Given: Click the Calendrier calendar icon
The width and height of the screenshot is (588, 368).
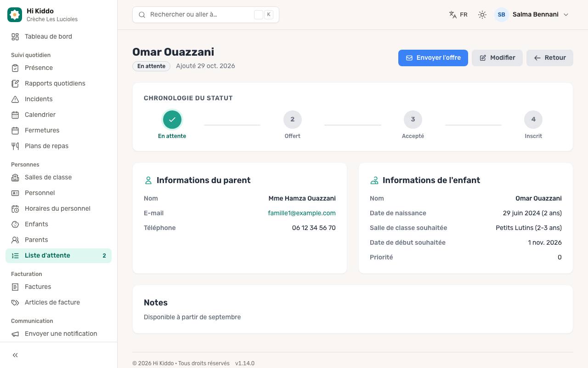Looking at the screenshot, I should coord(15,115).
